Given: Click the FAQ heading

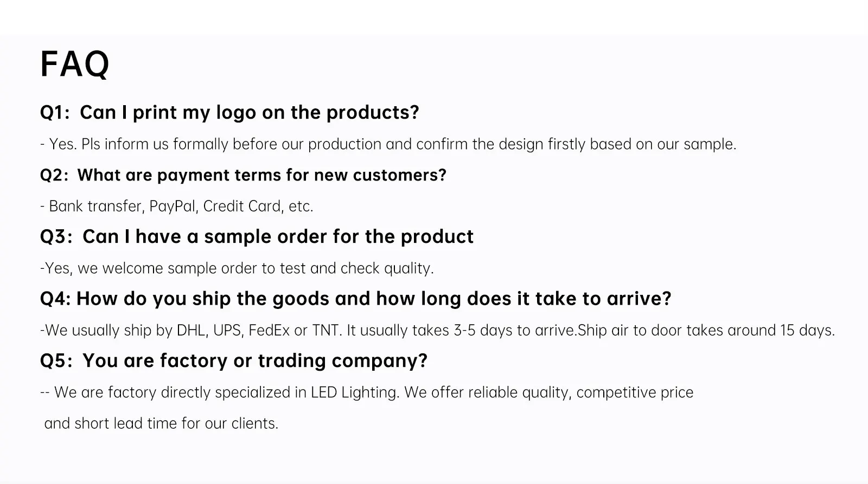Looking at the screenshot, I should coord(74,64).
